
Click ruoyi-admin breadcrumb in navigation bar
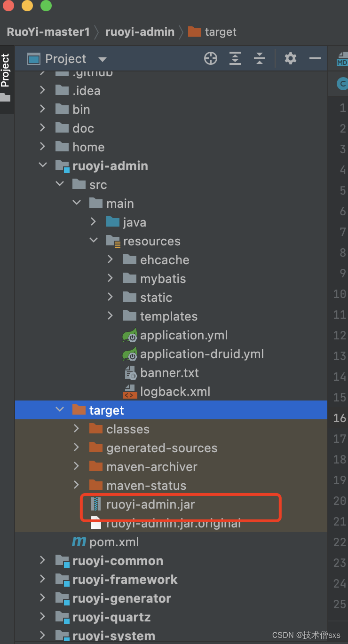click(140, 32)
